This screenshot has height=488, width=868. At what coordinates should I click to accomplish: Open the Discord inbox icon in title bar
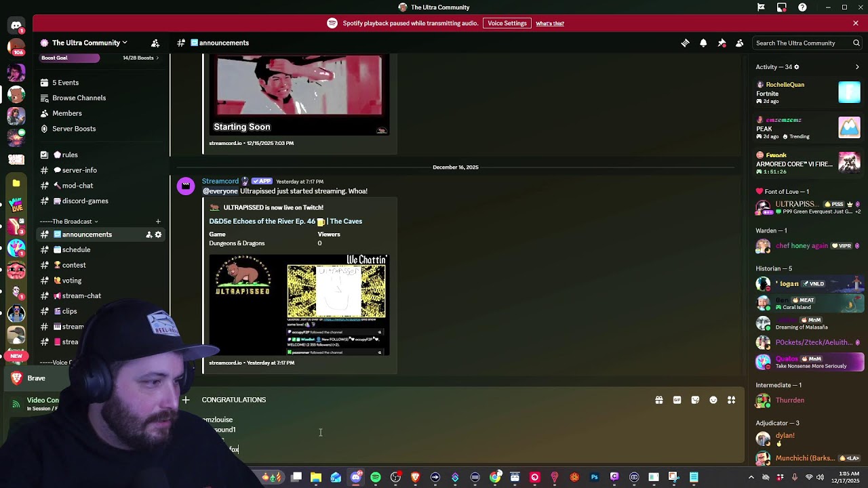(782, 7)
